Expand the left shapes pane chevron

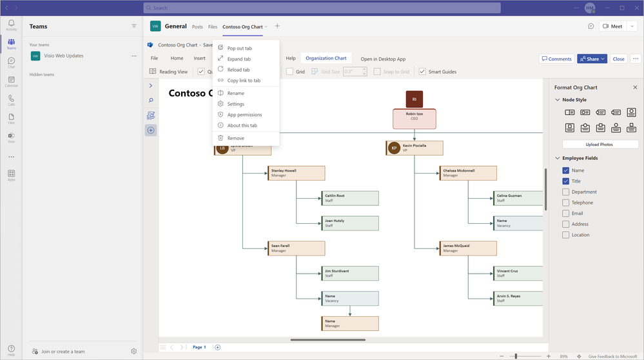tap(151, 85)
